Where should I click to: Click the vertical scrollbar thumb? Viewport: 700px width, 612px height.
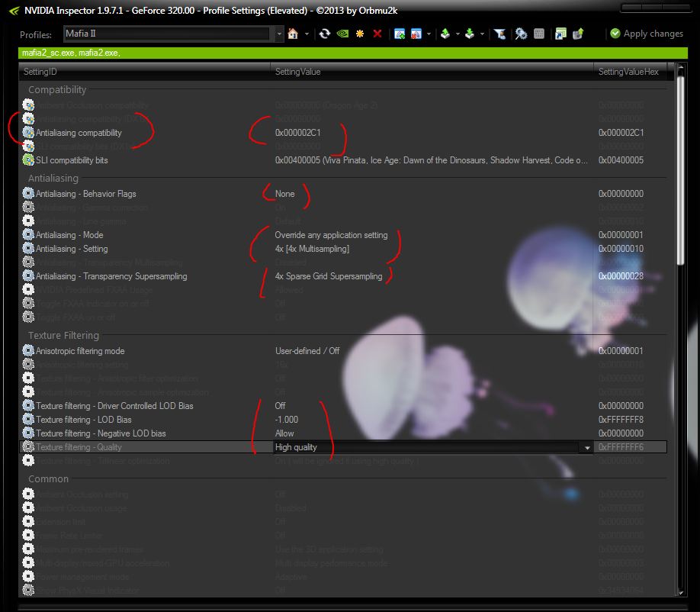(680, 171)
